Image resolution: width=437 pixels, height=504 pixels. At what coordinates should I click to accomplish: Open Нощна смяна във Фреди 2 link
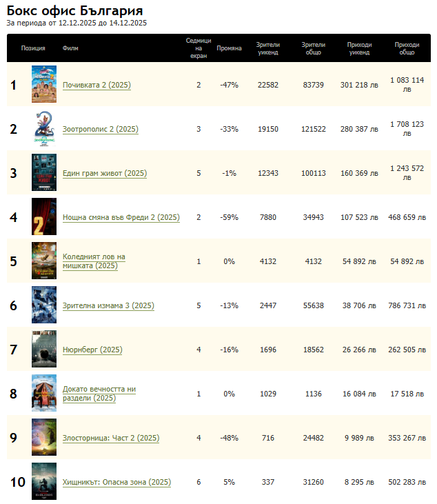(121, 218)
